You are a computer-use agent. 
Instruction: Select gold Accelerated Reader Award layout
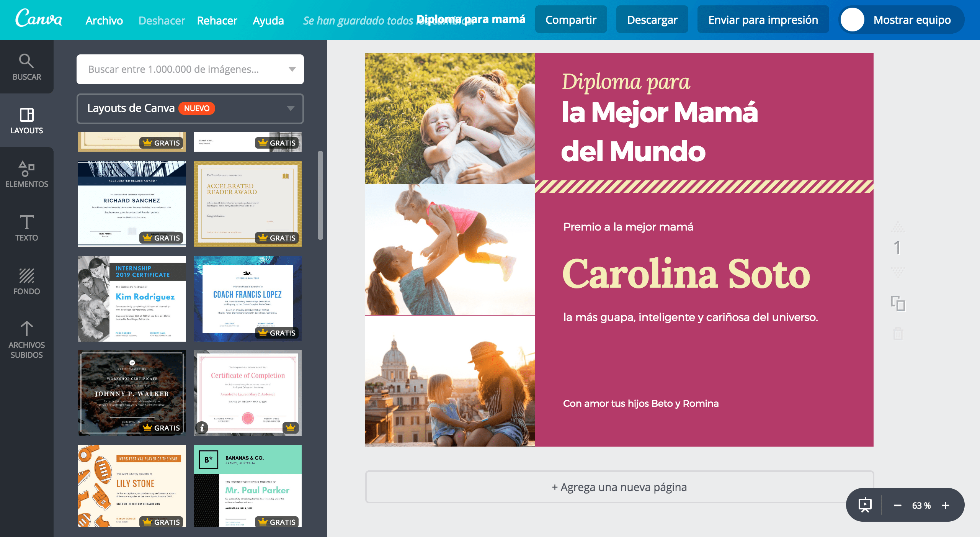click(248, 203)
